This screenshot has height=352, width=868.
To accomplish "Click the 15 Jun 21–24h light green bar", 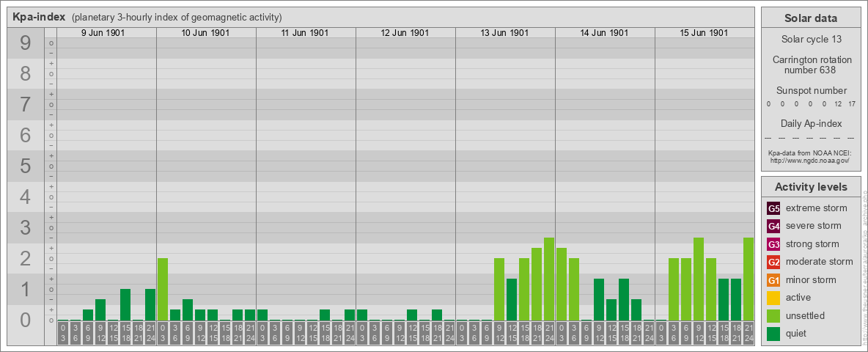I will pyautogui.click(x=748, y=279).
